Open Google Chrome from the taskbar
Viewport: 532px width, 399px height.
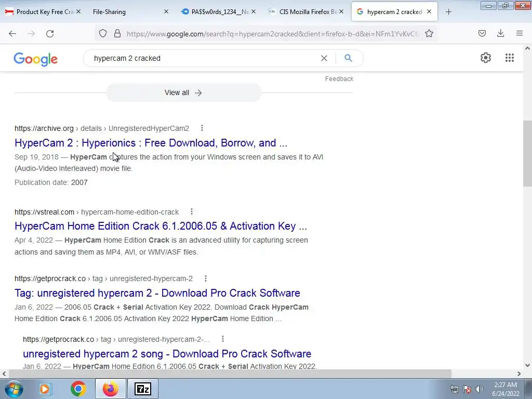(78, 389)
